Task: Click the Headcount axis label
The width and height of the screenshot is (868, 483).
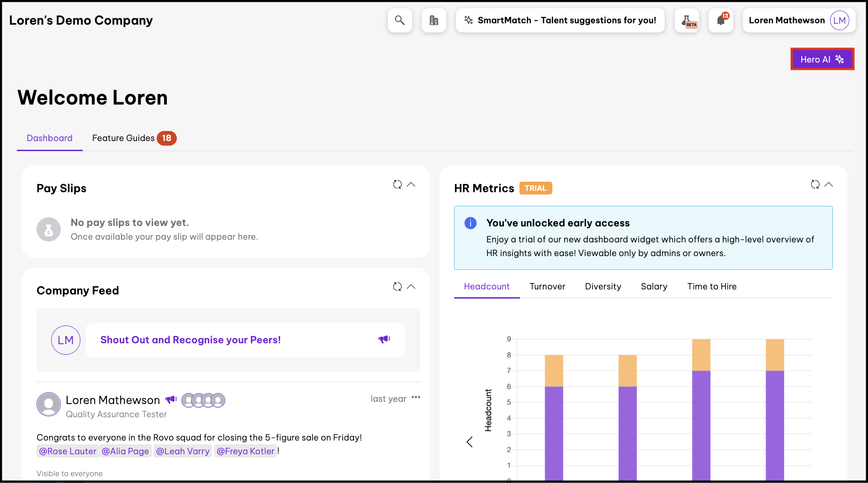Action: point(488,410)
